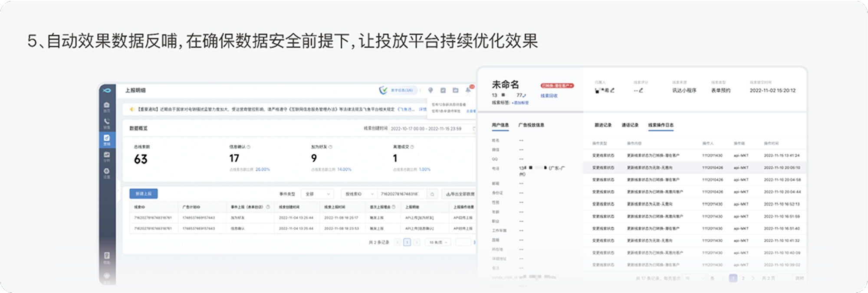The width and height of the screenshot is (868, 293).
Task: Click the lightbulb icon in top bar
Action: point(431,90)
